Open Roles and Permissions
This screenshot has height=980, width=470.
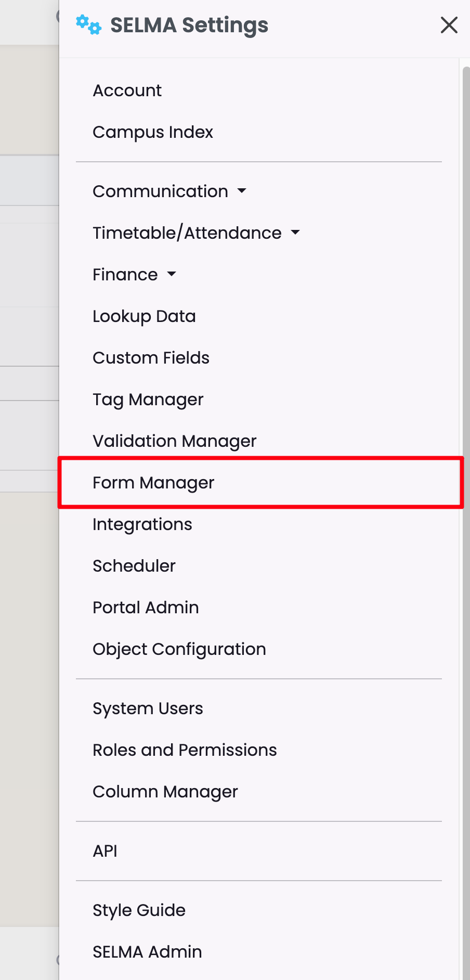coord(185,750)
